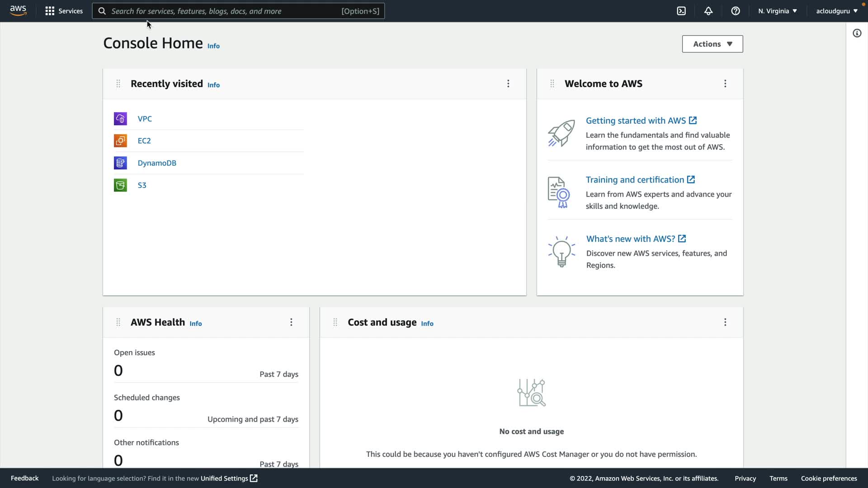Click the DynamoDB service icon
This screenshot has width=868, height=488.
click(x=120, y=163)
